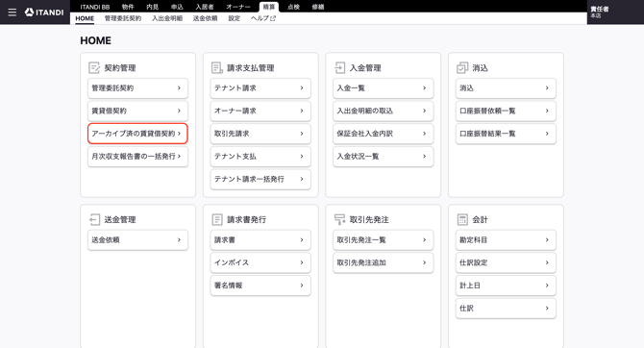Open 入金状況一覧 button
Screen dimensions: 644x348
click(x=384, y=157)
